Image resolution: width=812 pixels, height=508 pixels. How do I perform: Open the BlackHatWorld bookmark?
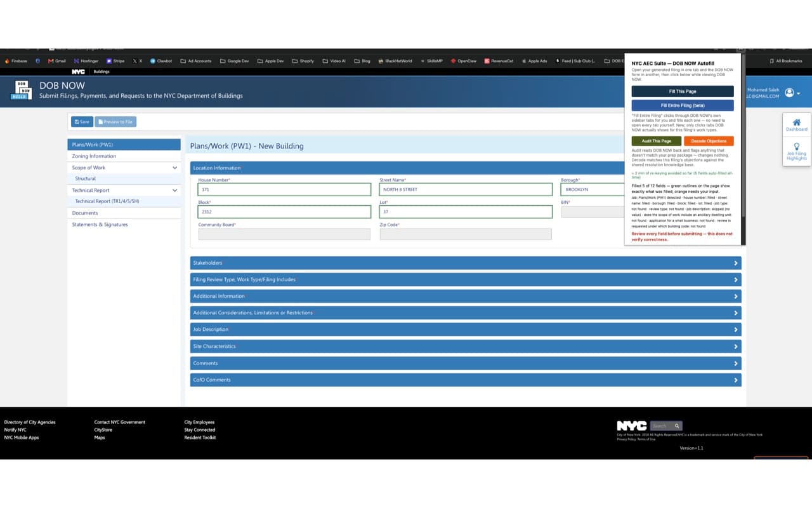[x=395, y=61]
